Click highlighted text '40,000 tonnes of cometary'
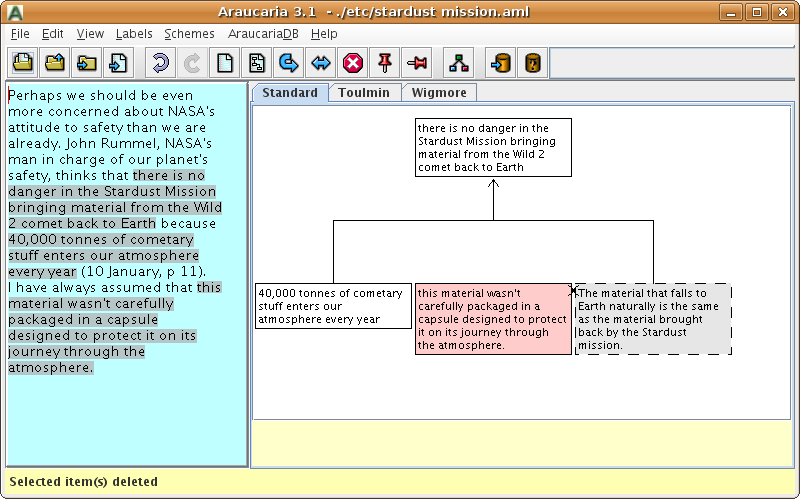Viewport: 800px width, 499px height. point(101,239)
